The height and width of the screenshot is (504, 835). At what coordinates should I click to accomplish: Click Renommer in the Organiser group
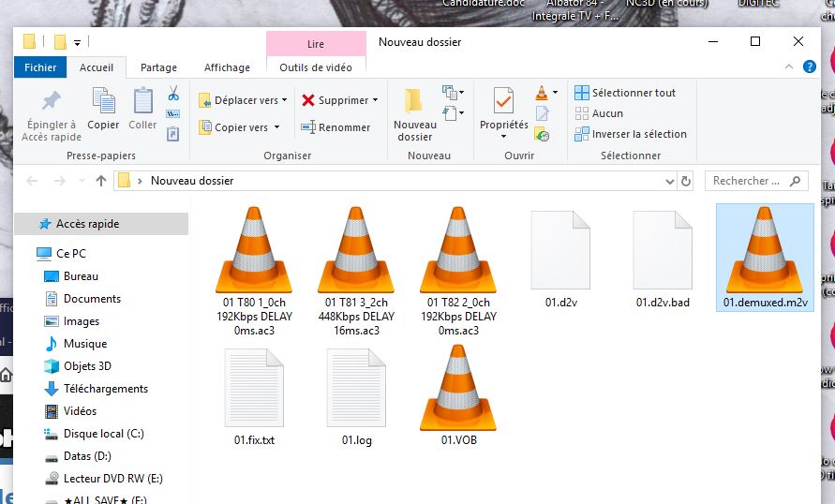click(335, 127)
